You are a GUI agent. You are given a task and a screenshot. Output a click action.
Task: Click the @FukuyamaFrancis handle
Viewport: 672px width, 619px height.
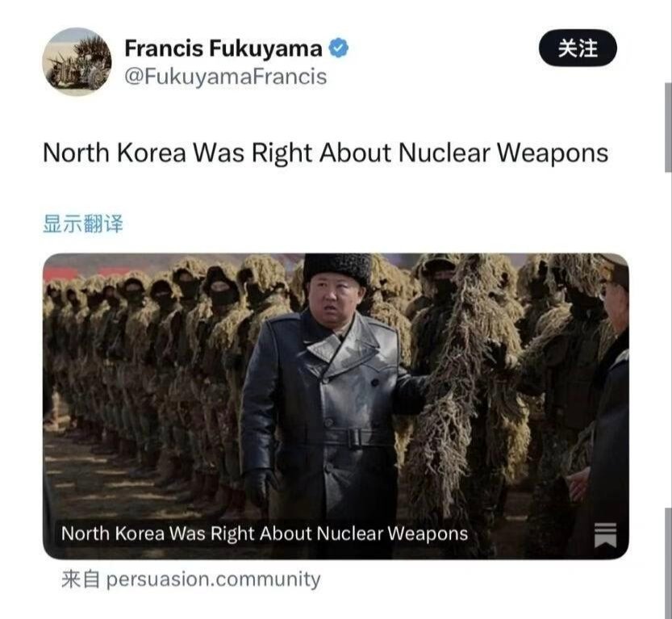click(225, 77)
